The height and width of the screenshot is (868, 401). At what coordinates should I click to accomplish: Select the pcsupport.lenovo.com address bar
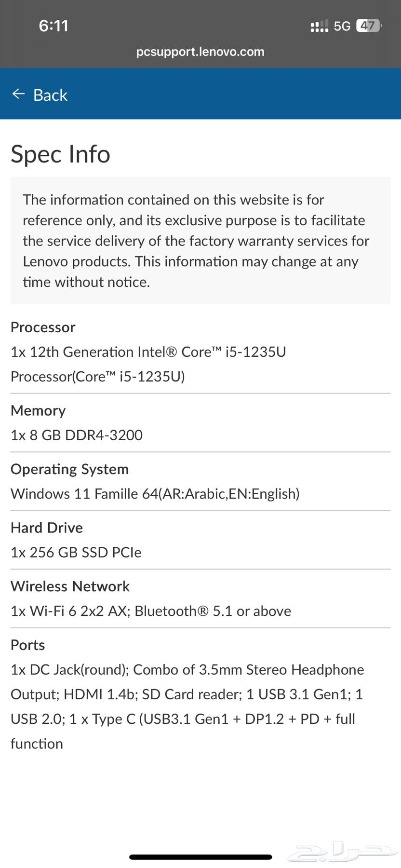(200, 52)
